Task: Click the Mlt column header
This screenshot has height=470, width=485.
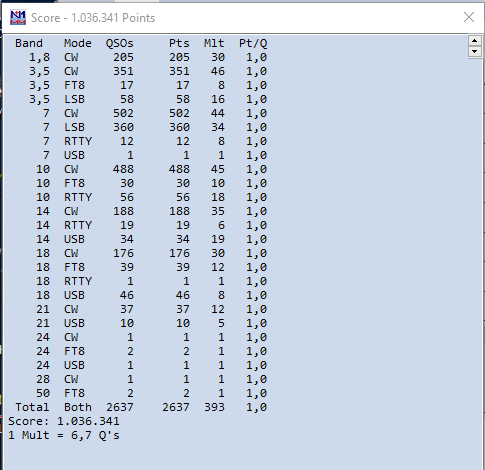Action: [x=214, y=43]
